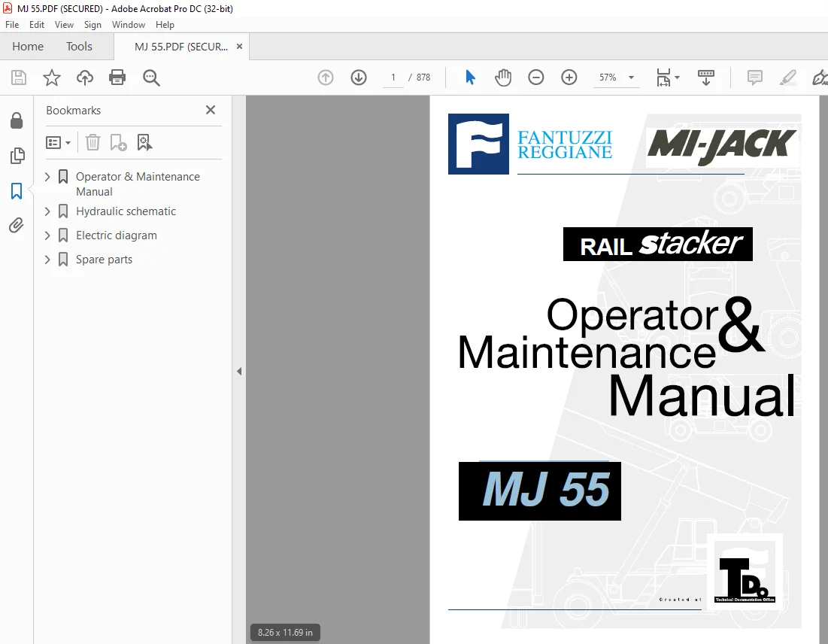Click the upload to cloud icon

84,77
